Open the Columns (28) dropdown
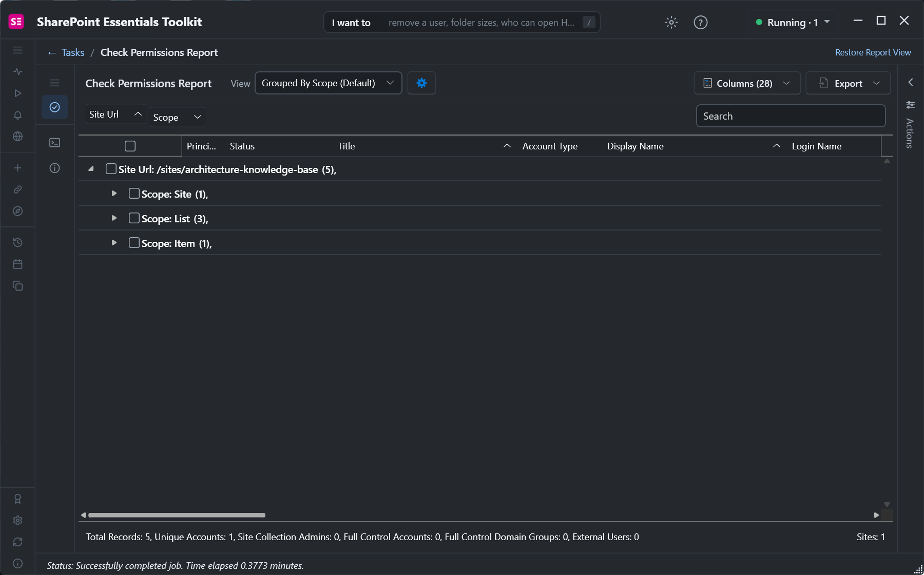 coord(747,83)
